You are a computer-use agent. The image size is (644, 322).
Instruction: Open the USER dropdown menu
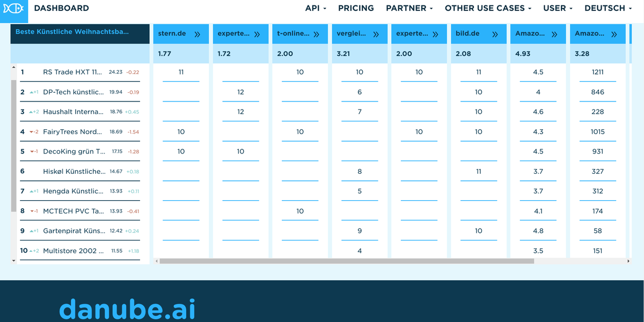click(x=558, y=8)
